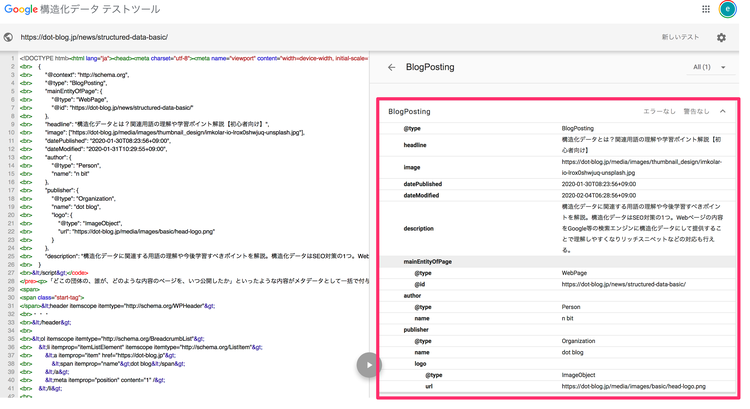Click the head-logo.png url value

click(633, 387)
